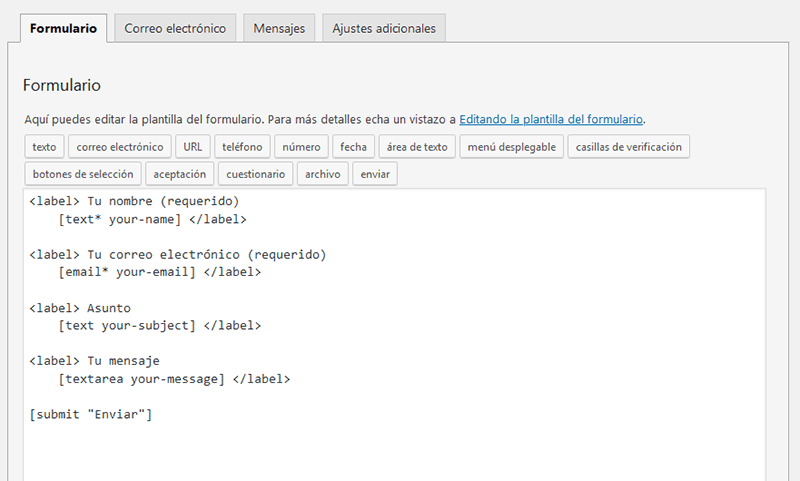Insert botones de selección tag
The image size is (800, 481).
(83, 174)
